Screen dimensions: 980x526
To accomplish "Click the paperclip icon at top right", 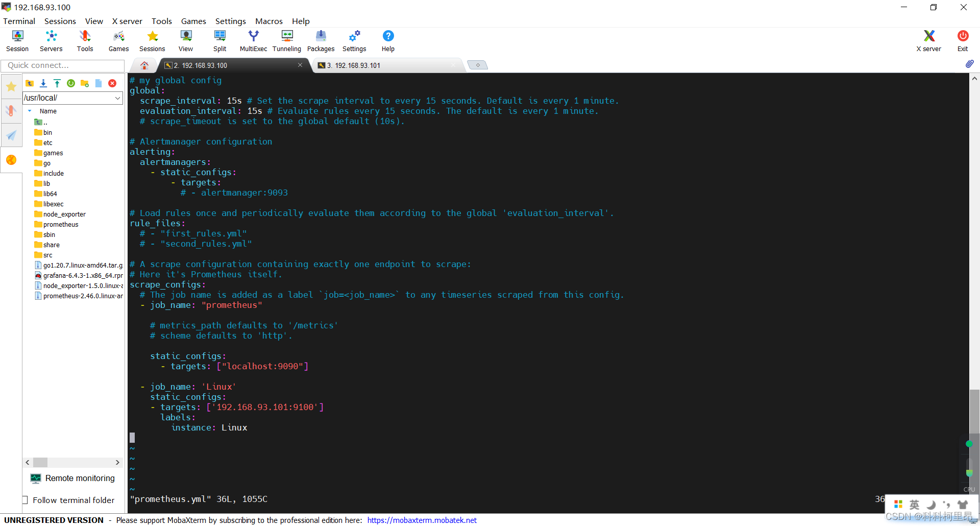I will [x=970, y=64].
